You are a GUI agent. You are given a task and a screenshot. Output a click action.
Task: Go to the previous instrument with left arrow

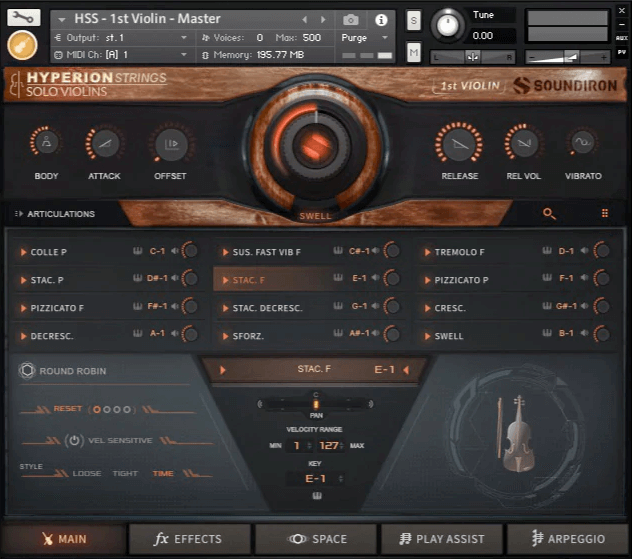coord(305,19)
